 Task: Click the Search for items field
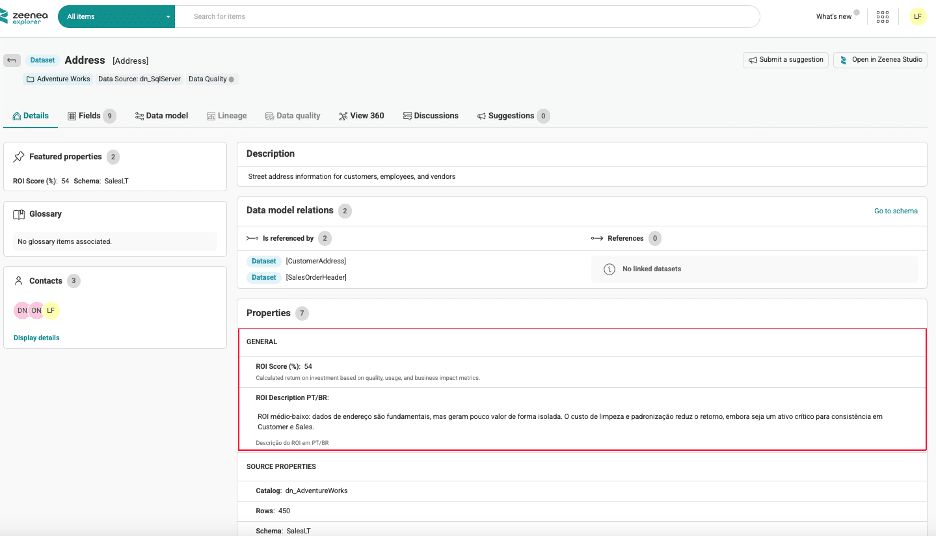(470, 17)
